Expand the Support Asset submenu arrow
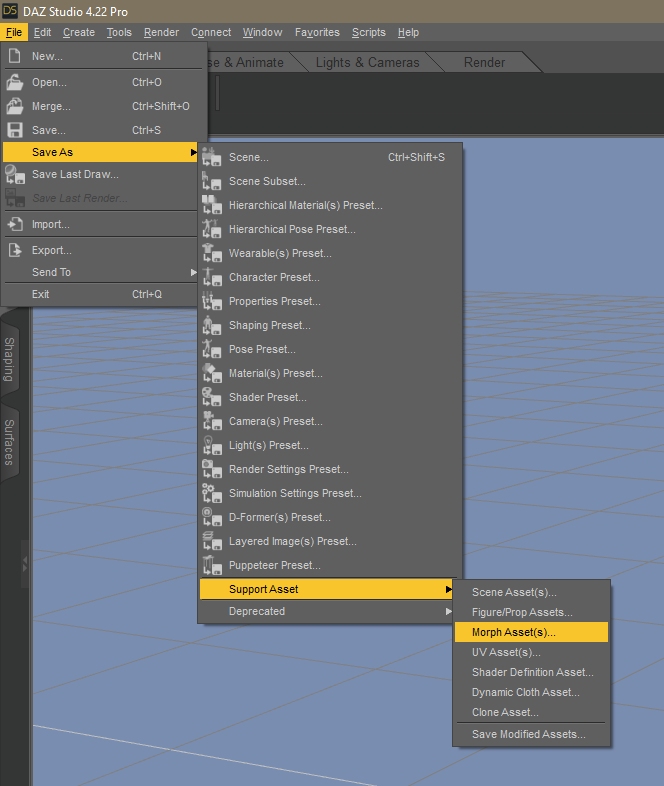Viewport: 664px width, 786px height. click(449, 590)
